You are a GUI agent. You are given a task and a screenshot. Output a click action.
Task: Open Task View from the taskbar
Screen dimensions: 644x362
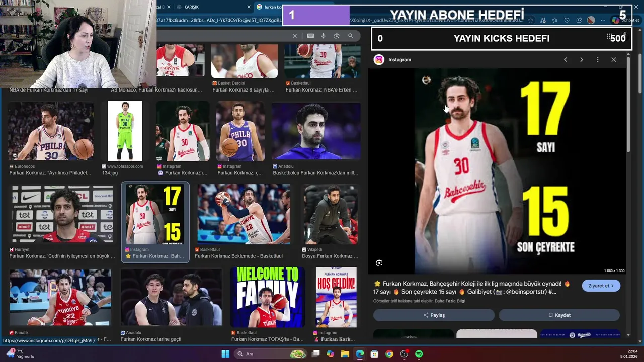click(x=316, y=354)
